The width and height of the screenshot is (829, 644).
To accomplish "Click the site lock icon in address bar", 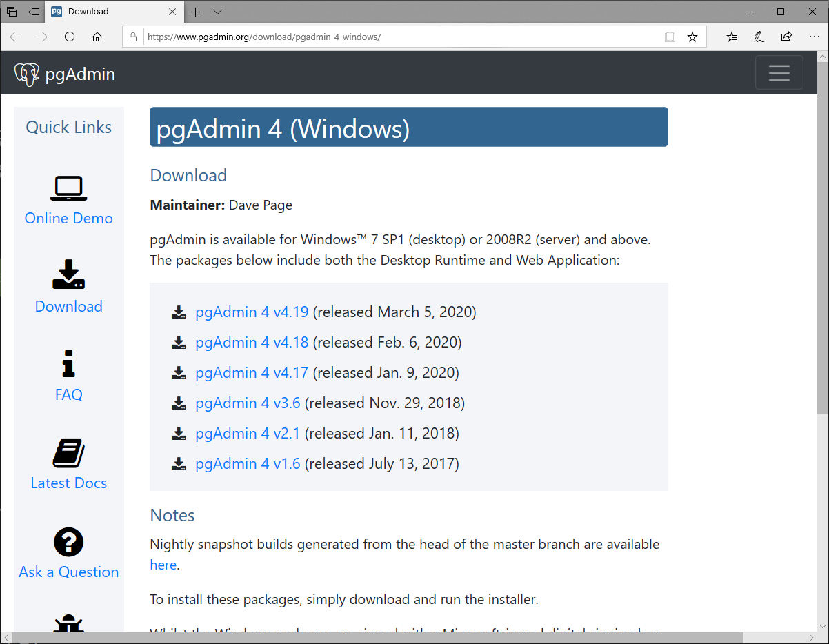I will (134, 37).
